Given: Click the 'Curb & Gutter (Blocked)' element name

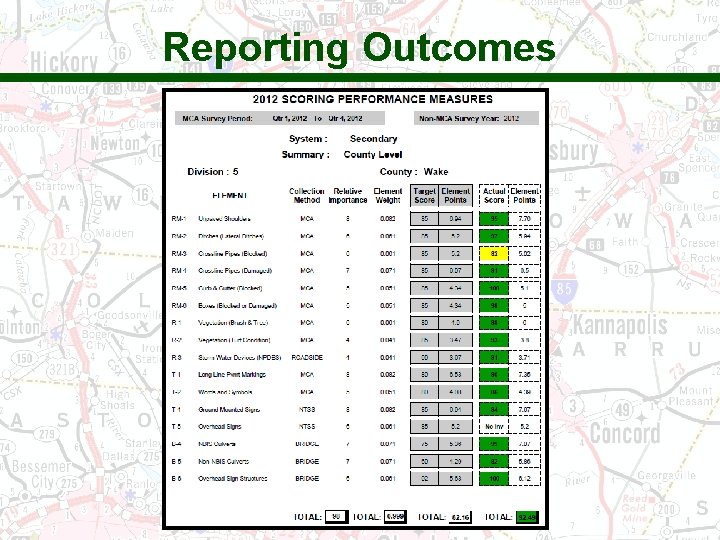Looking at the screenshot, I should 230,288.
